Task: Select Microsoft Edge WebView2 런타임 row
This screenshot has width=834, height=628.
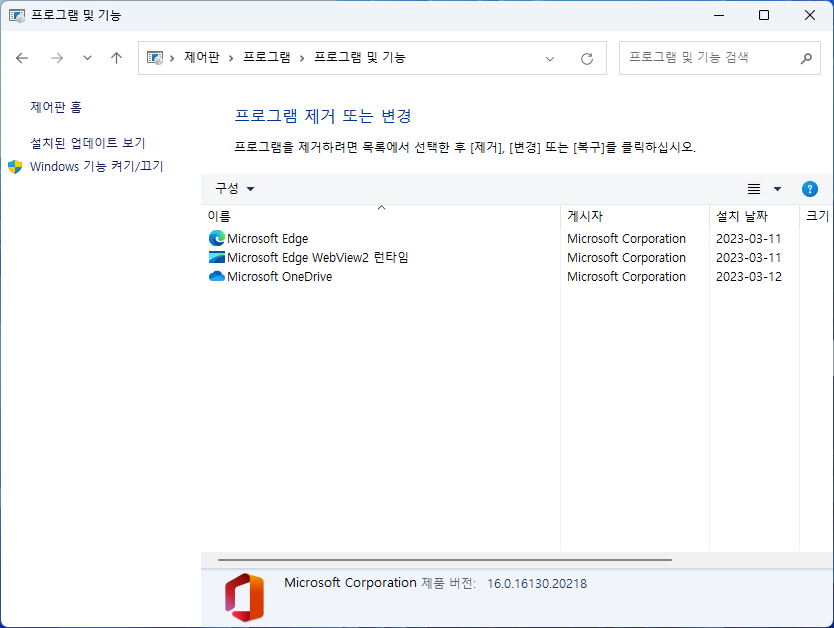Action: (x=517, y=257)
